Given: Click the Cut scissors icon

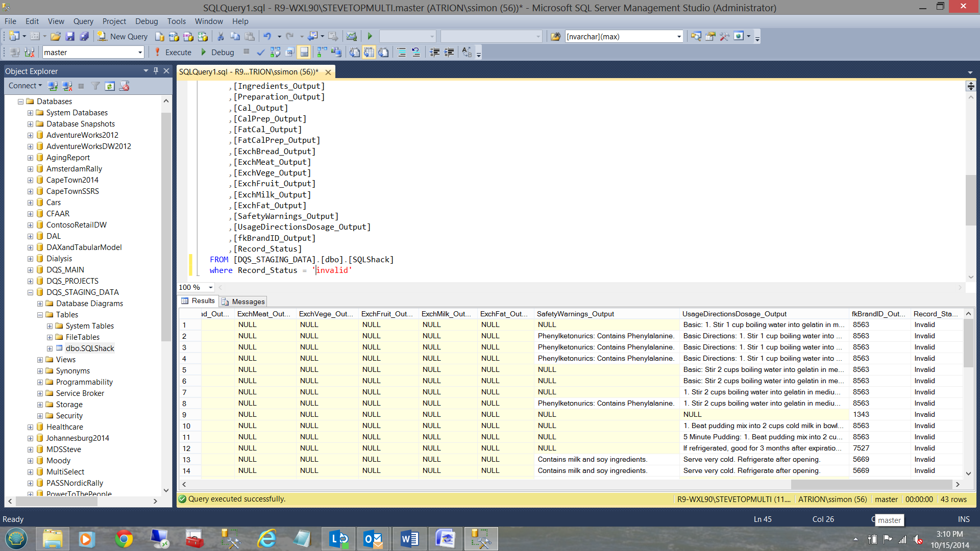Looking at the screenshot, I should 220,36.
